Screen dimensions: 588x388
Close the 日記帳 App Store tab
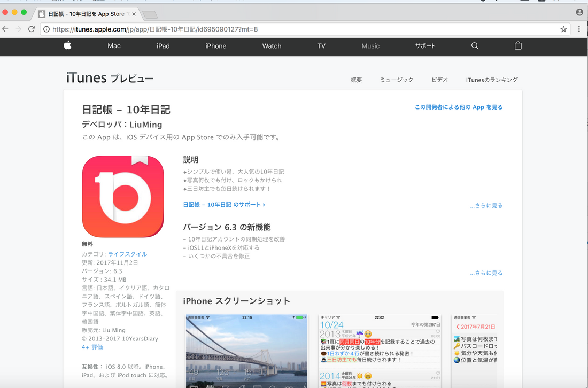[134, 14]
